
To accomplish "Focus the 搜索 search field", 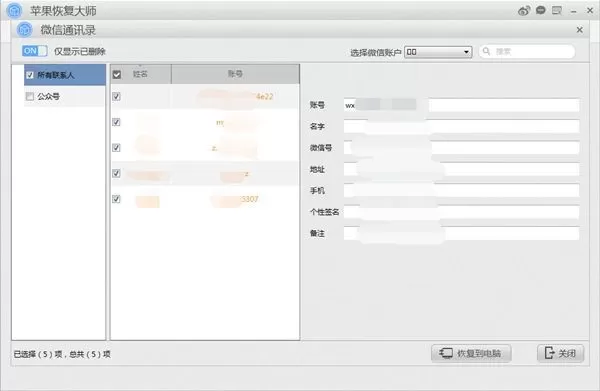I will [x=527, y=51].
